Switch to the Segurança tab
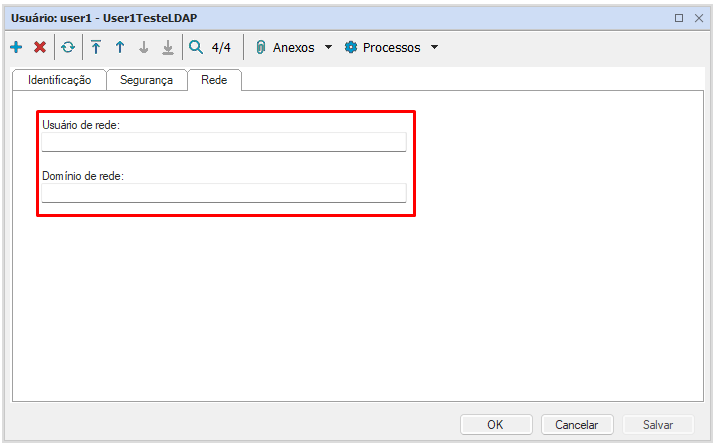Screen dimensions: 713x446 [146, 80]
